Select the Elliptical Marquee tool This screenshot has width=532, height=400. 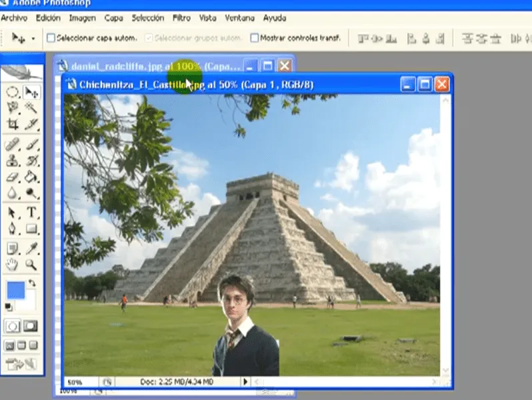coord(13,92)
